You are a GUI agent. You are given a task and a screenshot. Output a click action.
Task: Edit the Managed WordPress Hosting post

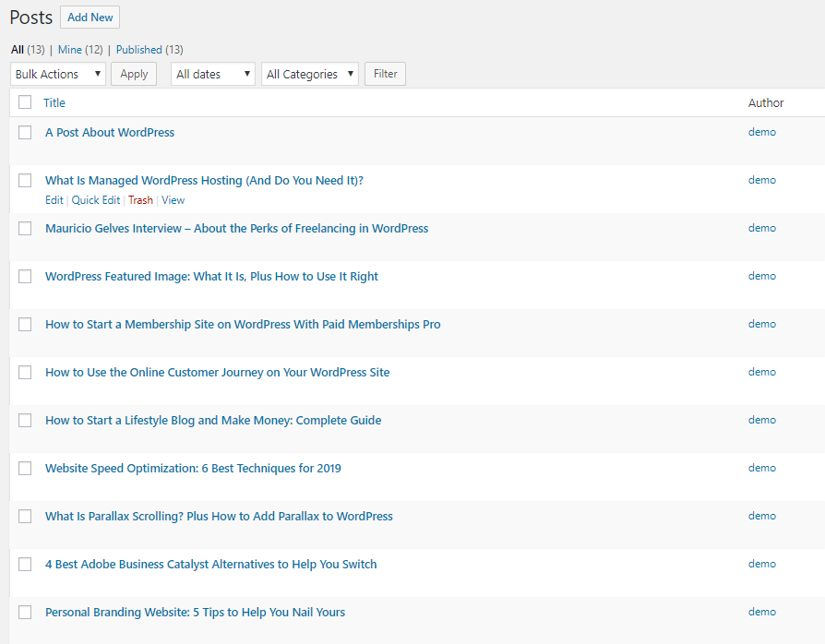54,199
